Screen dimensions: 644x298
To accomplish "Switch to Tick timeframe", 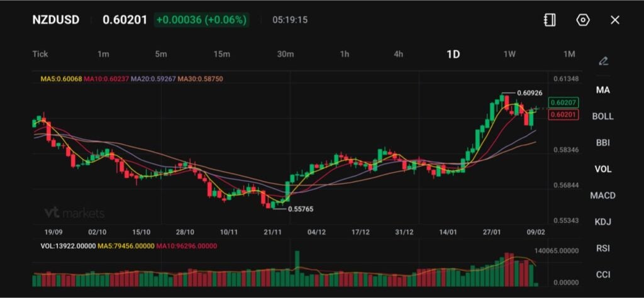I will (x=40, y=54).
